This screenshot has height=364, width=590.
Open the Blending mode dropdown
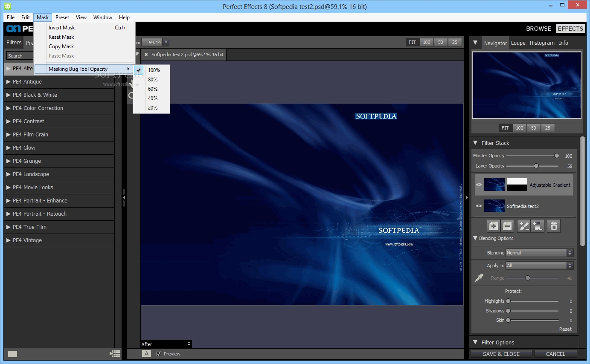tap(539, 253)
